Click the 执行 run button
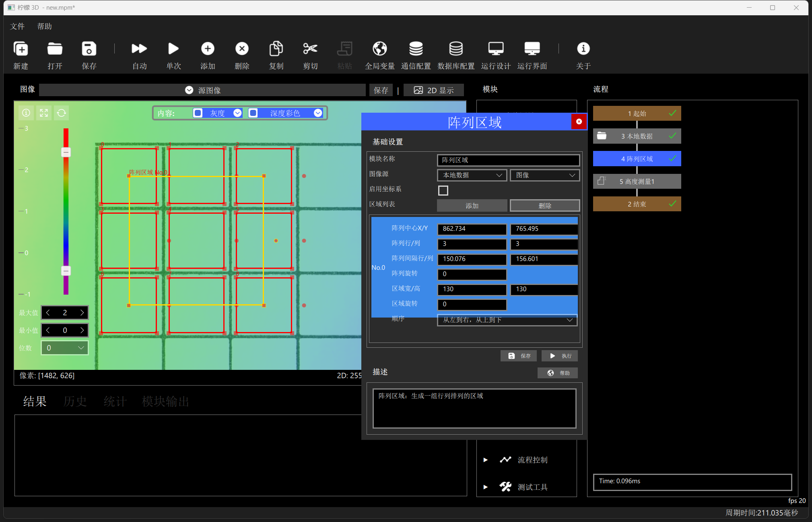 click(x=560, y=356)
